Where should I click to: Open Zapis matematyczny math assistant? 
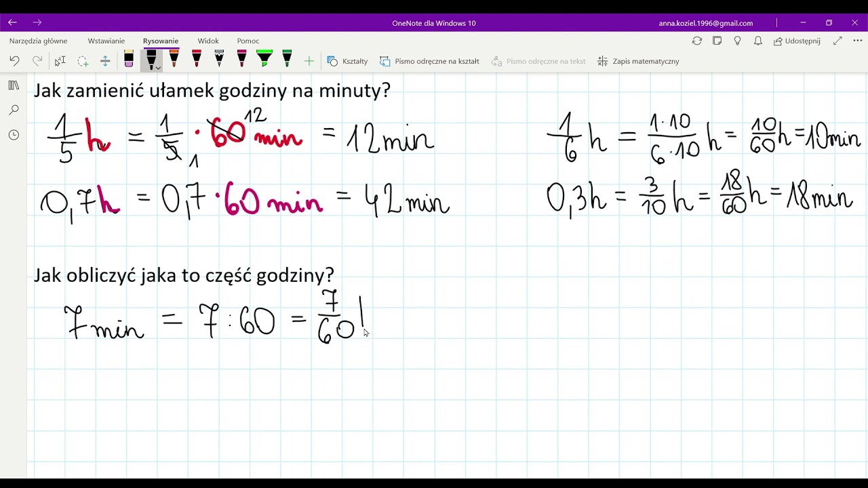point(638,61)
